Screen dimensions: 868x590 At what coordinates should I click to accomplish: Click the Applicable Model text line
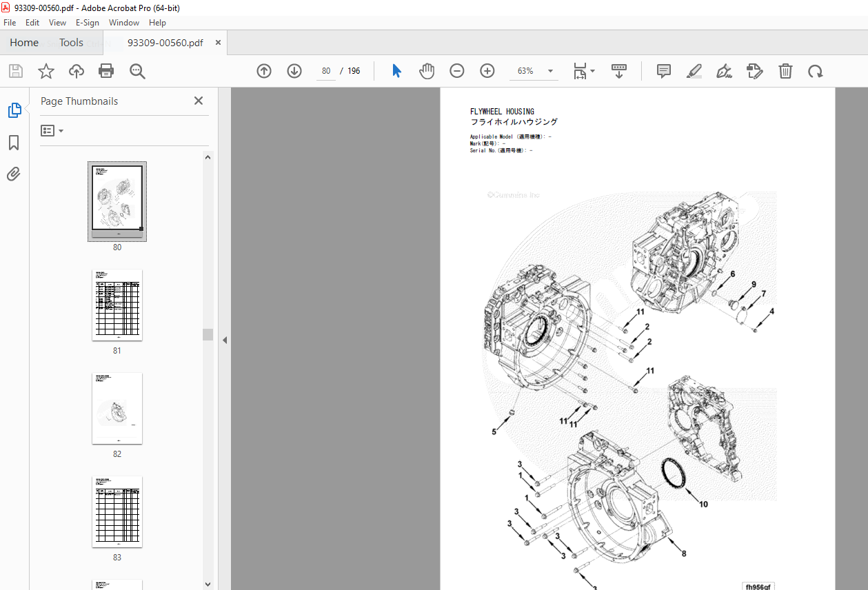click(x=510, y=136)
